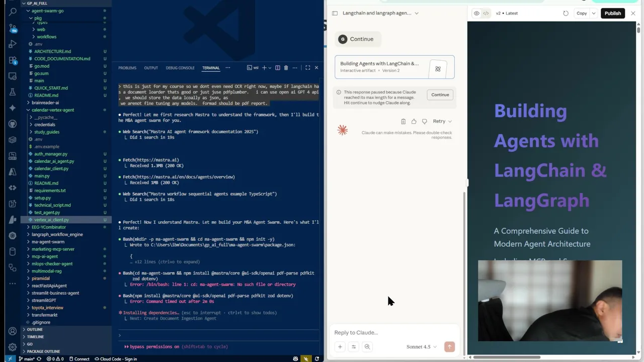Open the Retry dropdown
Viewport: 644px width, 362px height.
point(442,121)
